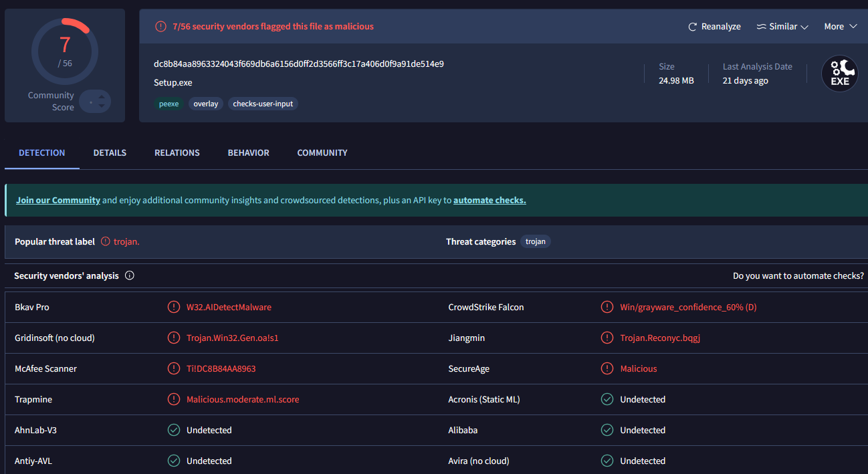Click the overlay tag
This screenshot has height=474, width=868.
coord(206,104)
